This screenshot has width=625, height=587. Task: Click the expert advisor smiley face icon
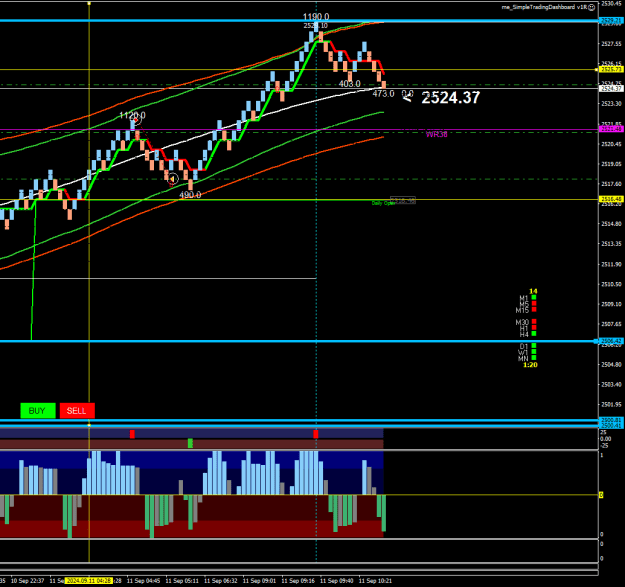coord(592,7)
